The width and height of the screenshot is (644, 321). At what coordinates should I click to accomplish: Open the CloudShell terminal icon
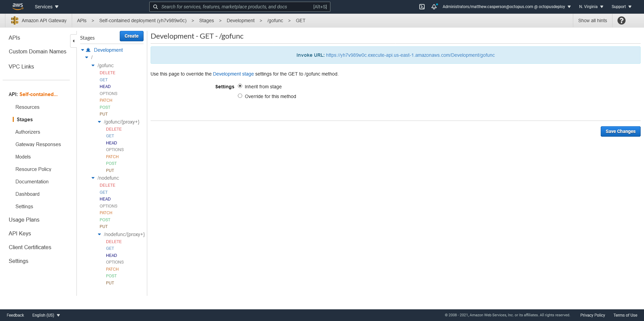422,7
